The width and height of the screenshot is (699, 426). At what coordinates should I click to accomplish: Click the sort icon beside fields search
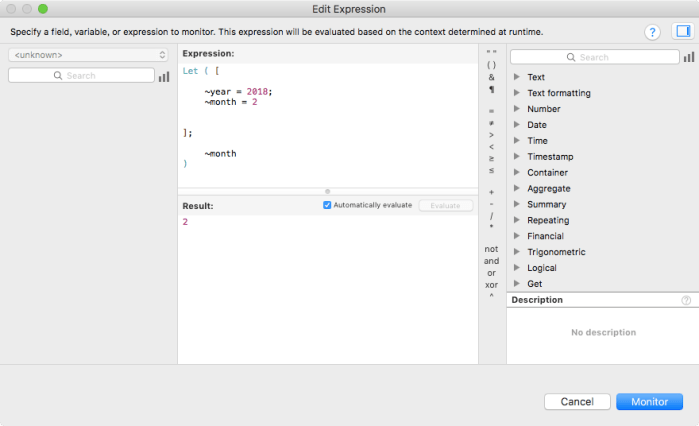(164, 76)
